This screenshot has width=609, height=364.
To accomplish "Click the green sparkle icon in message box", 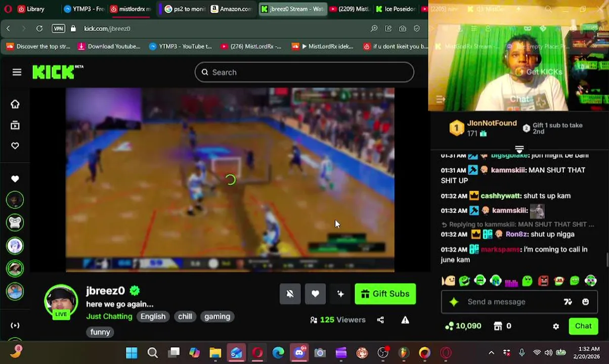I will (454, 302).
